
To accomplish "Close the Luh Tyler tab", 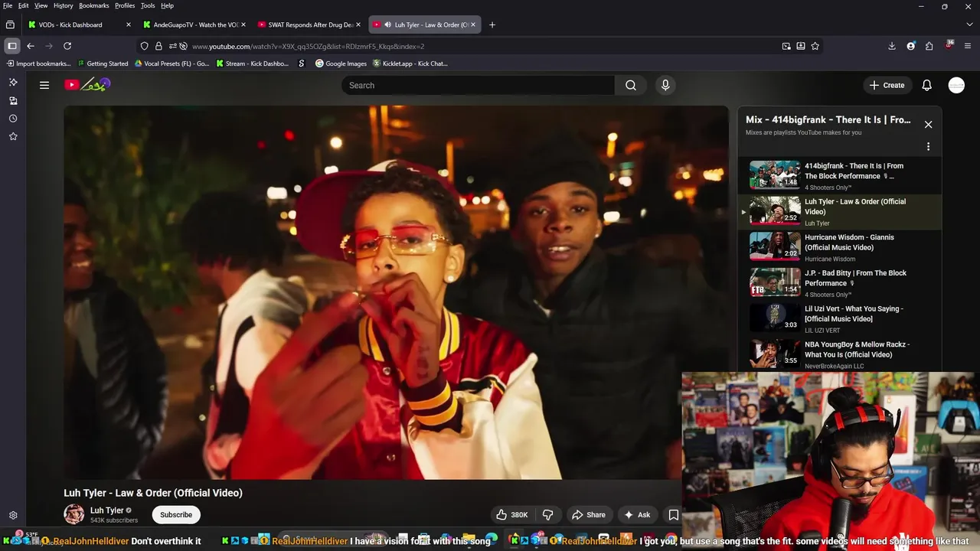I will click(x=473, y=24).
